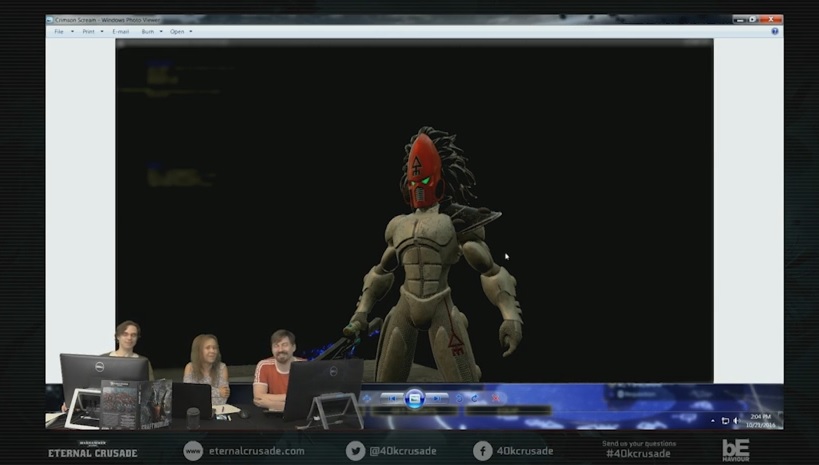Click the eternalcrusade.com text
Screen dimensions: 819x465
click(256, 451)
